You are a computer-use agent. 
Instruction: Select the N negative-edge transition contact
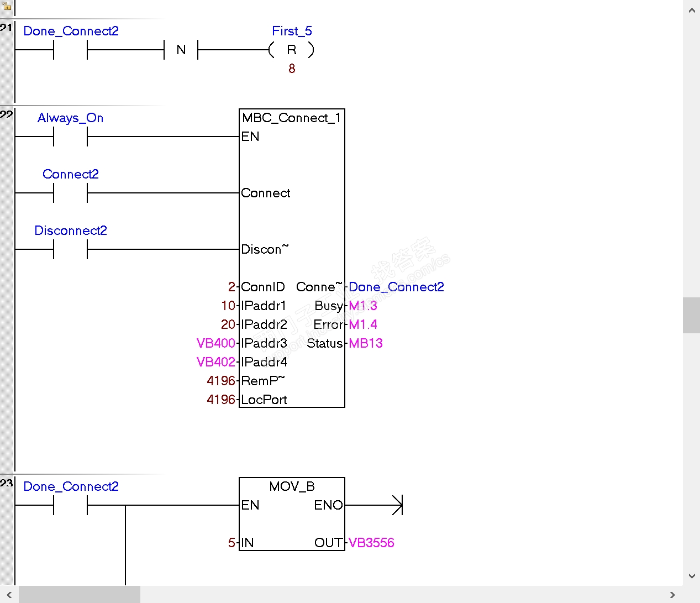tap(181, 50)
